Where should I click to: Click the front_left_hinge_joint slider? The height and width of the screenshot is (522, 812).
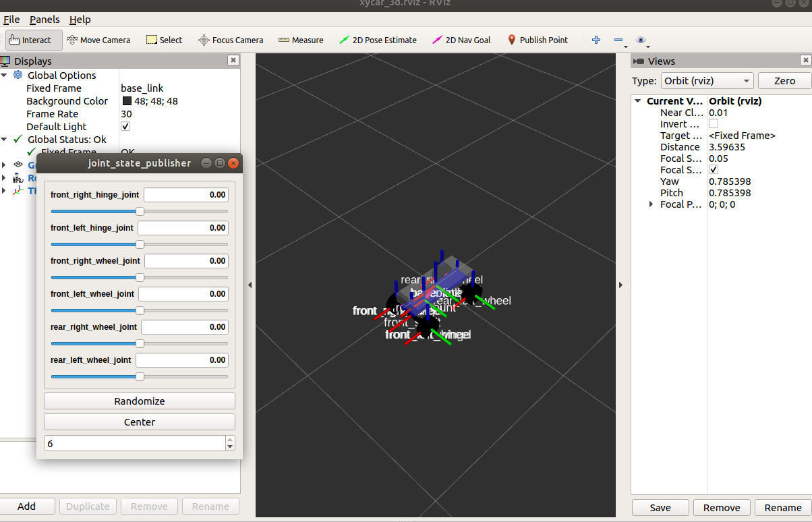tap(140, 244)
